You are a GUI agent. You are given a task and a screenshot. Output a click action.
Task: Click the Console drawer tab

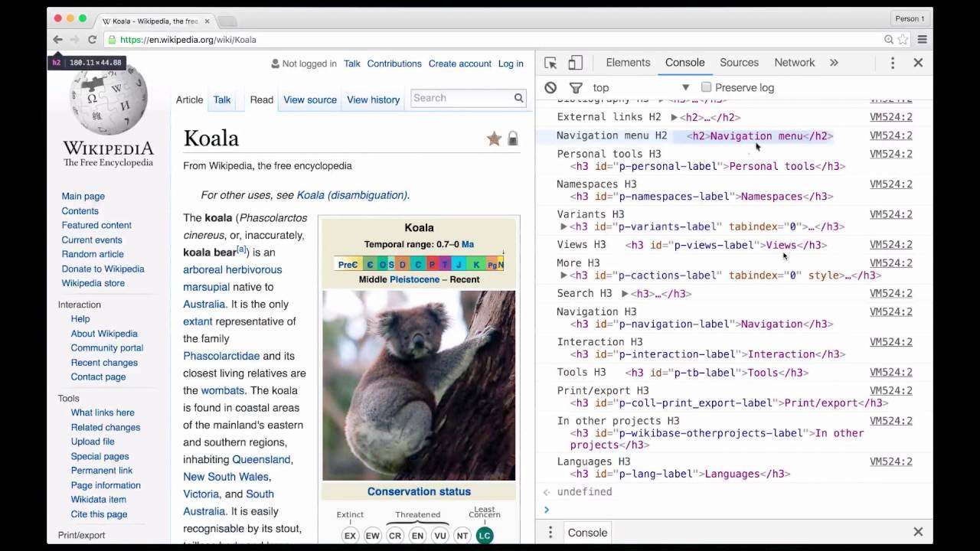tap(587, 533)
